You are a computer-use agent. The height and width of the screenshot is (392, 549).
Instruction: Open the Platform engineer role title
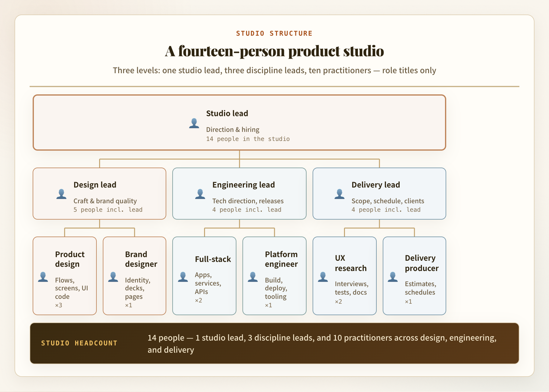point(281,259)
